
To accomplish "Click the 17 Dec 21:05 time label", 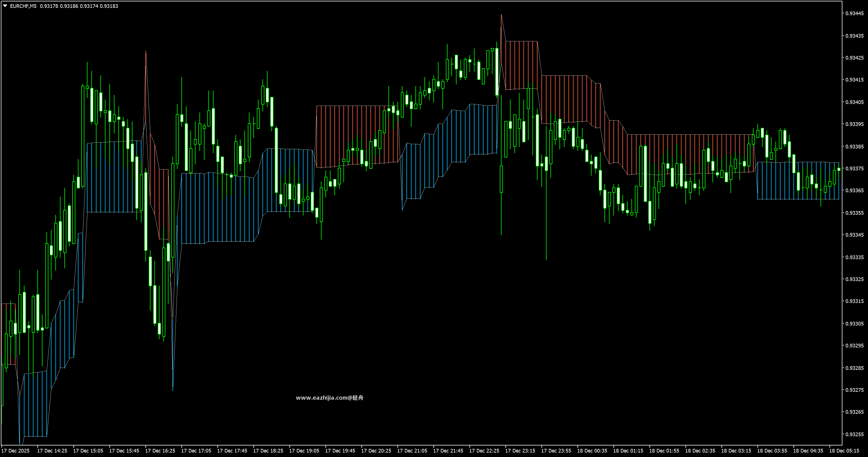I will [x=412, y=451].
